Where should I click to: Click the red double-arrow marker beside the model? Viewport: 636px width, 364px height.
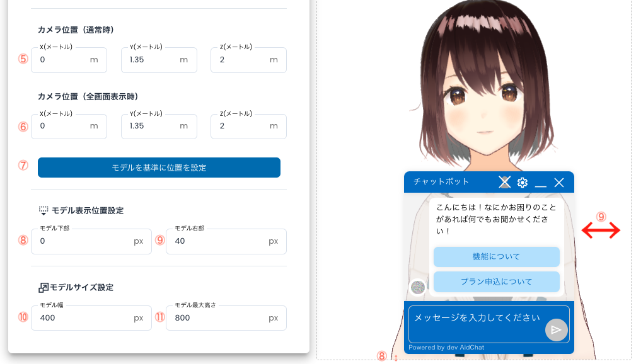click(x=601, y=230)
